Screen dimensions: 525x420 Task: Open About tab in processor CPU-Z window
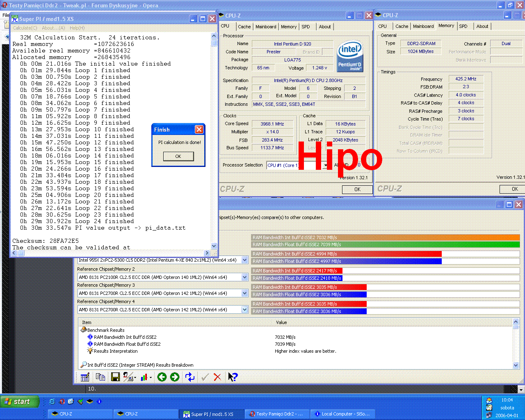pyautogui.click(x=325, y=27)
